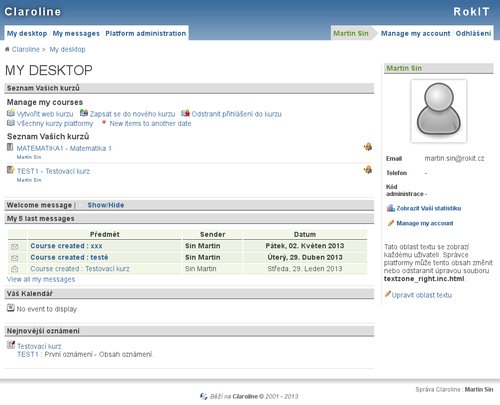Screen dimensions: 500x405
Task: Open the MATEMATIKA1 - Matematika 1 course
Action: tap(64, 148)
